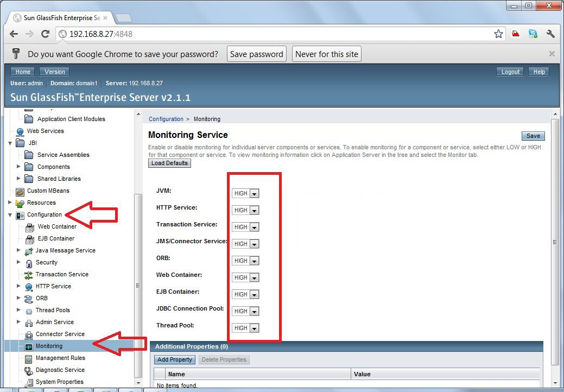
Task: Click the Version button in header
Action: pos(55,72)
